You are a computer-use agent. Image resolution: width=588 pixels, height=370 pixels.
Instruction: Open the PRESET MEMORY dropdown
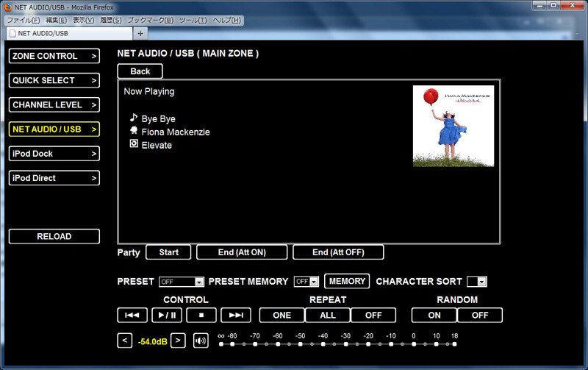coord(306,282)
